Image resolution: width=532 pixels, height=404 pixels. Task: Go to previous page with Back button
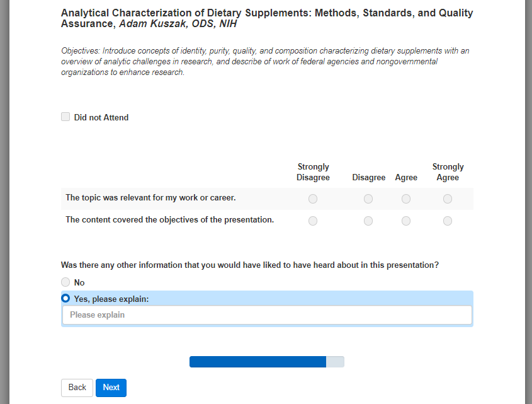click(77, 388)
